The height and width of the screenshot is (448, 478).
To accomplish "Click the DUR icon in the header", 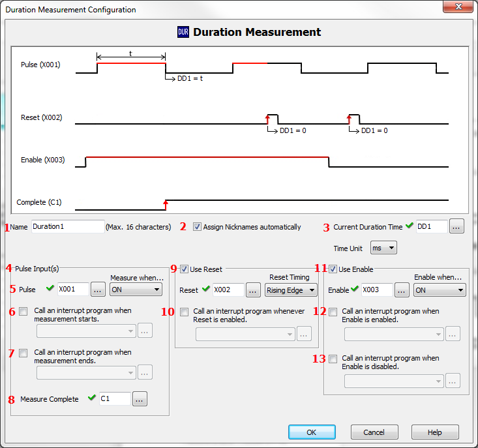I will (183, 32).
